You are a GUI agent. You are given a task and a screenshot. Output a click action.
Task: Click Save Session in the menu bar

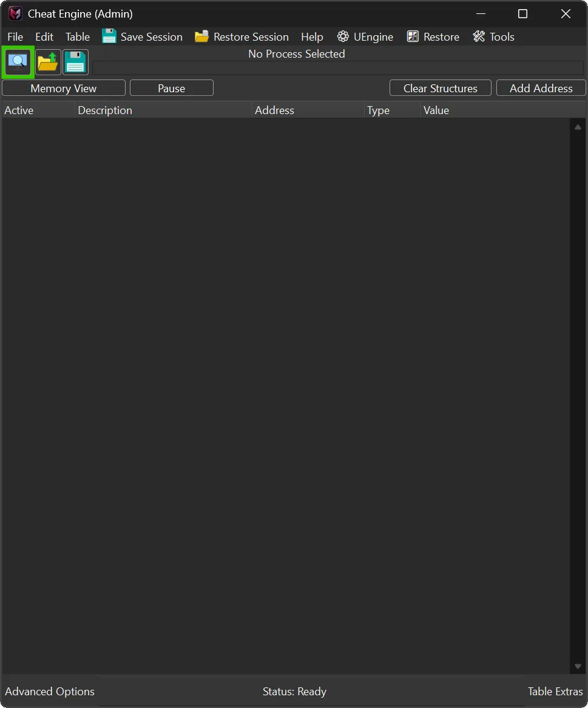[x=142, y=37]
